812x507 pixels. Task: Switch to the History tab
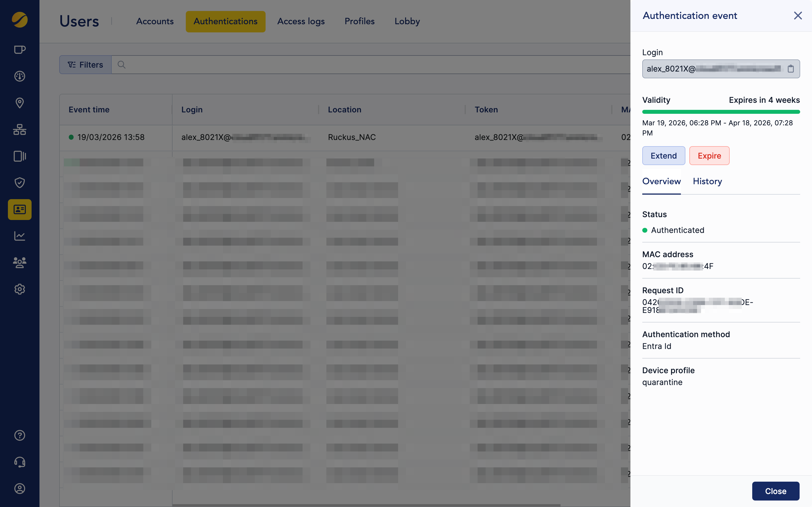click(707, 181)
